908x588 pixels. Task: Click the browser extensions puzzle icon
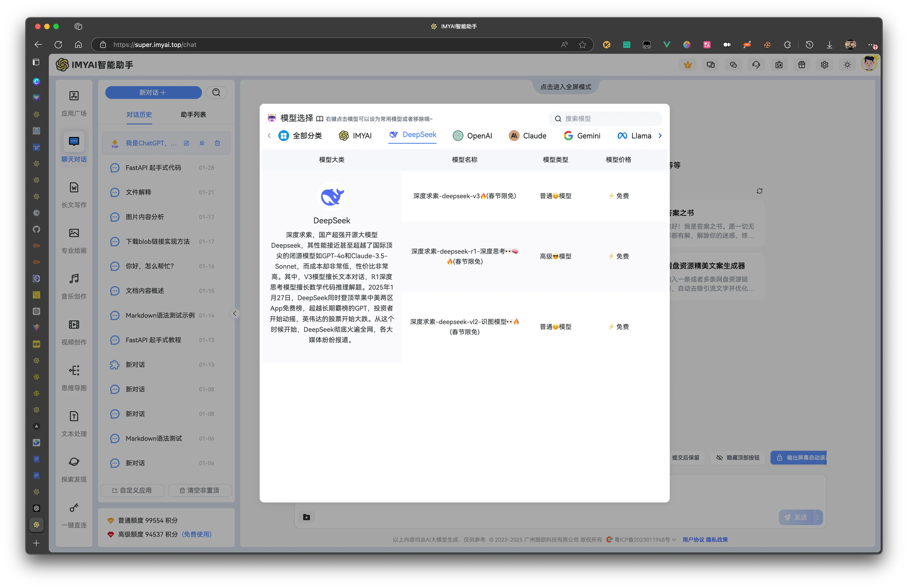coord(787,45)
